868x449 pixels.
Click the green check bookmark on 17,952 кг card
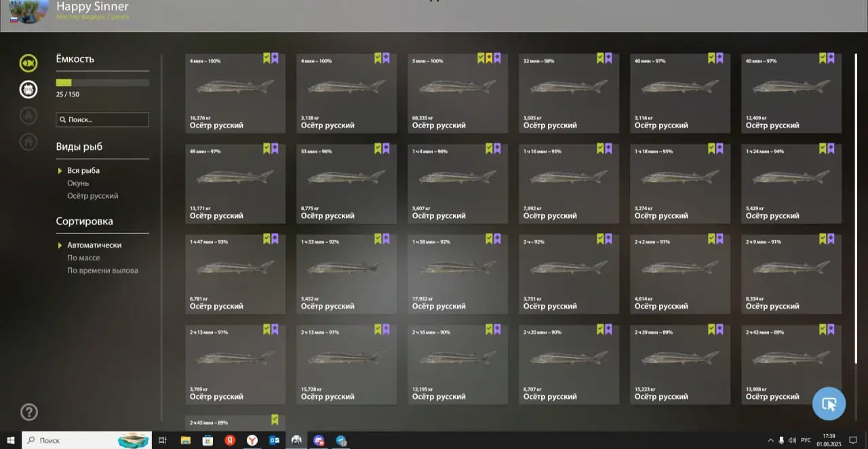tap(489, 239)
